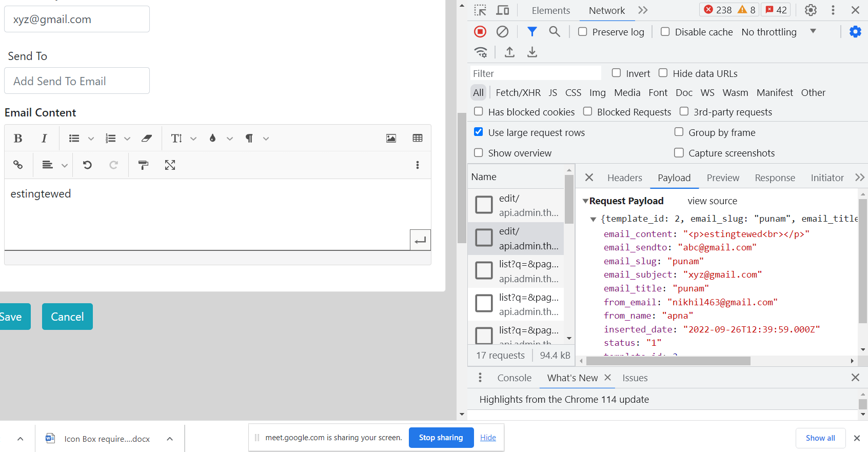Image resolution: width=868 pixels, height=452 pixels.
Task: Open network search magnifier
Action: 555,32
